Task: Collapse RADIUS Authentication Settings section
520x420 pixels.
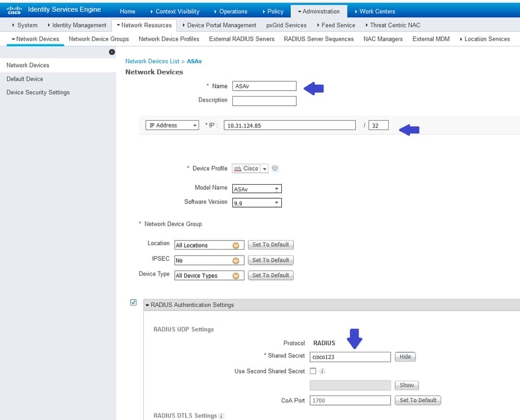Action: pos(147,305)
